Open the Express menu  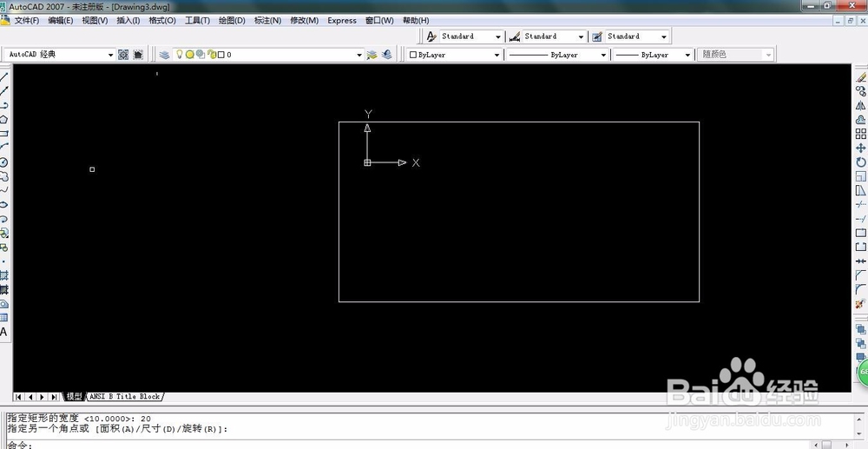tap(342, 21)
